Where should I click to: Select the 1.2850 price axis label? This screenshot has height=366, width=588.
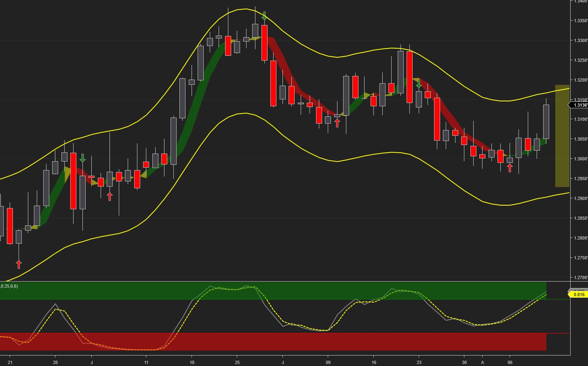581,218
